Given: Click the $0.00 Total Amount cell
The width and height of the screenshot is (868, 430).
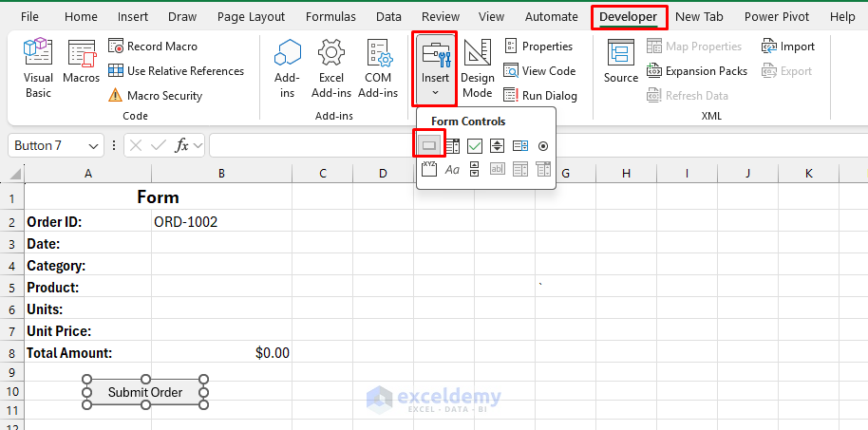Looking at the screenshot, I should [x=222, y=353].
